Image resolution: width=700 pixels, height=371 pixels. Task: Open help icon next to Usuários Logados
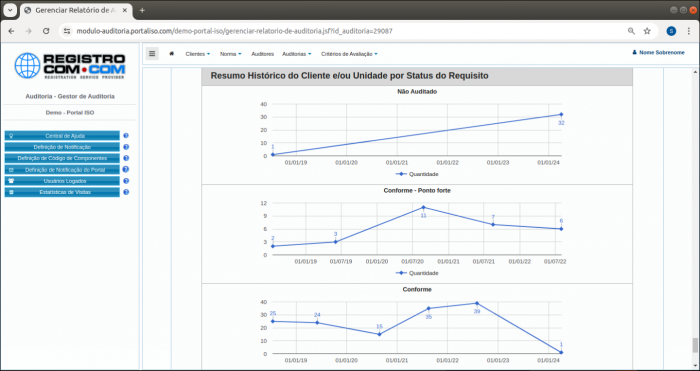click(x=126, y=181)
